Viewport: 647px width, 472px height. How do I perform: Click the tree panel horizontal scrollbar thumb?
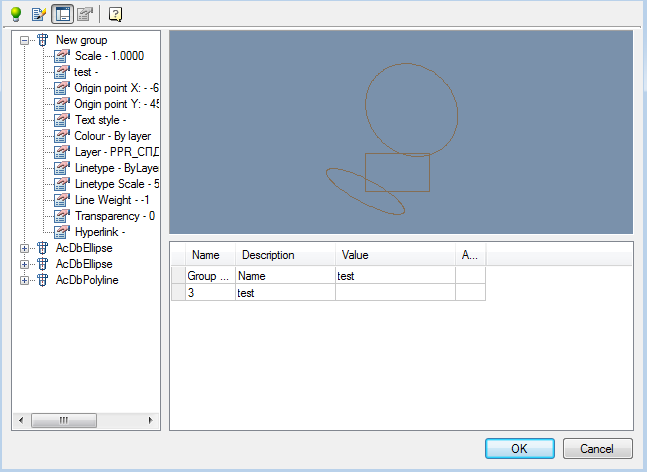pyautogui.click(x=63, y=421)
